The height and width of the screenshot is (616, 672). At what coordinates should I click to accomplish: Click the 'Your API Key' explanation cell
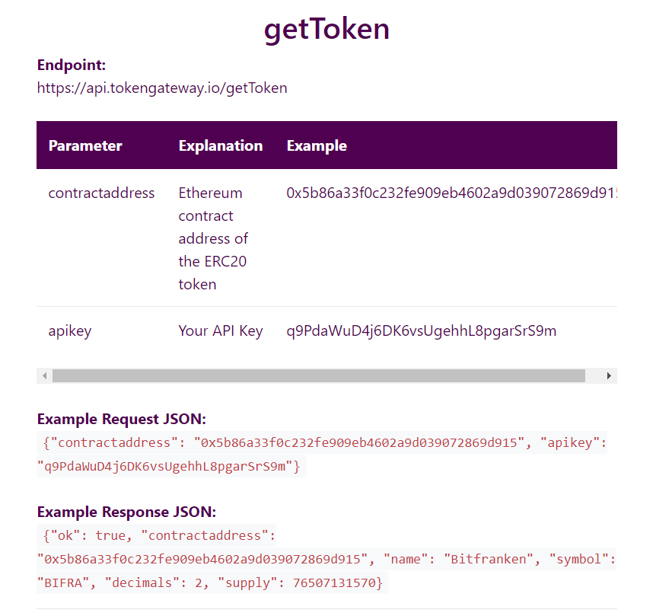point(221,330)
